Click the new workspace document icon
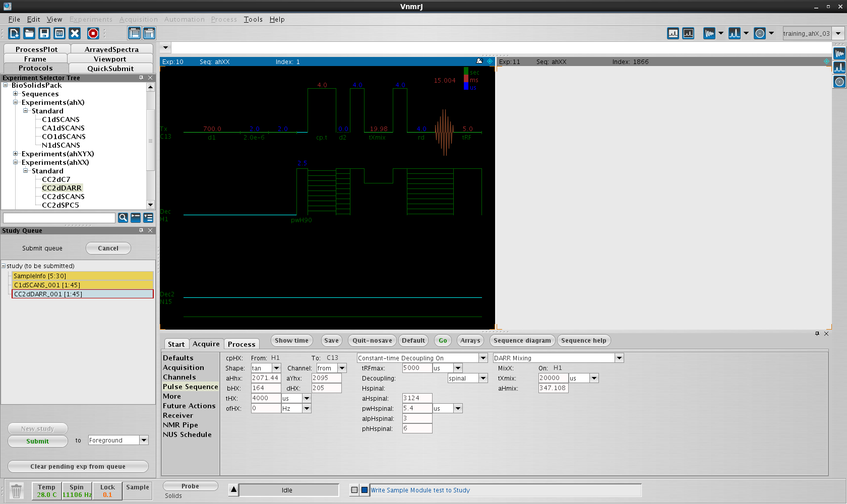847x504 pixels. pos(14,33)
